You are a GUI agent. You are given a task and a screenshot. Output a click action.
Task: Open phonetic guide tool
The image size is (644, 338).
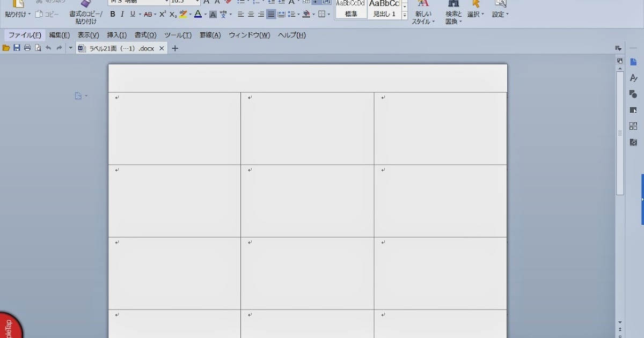click(223, 14)
